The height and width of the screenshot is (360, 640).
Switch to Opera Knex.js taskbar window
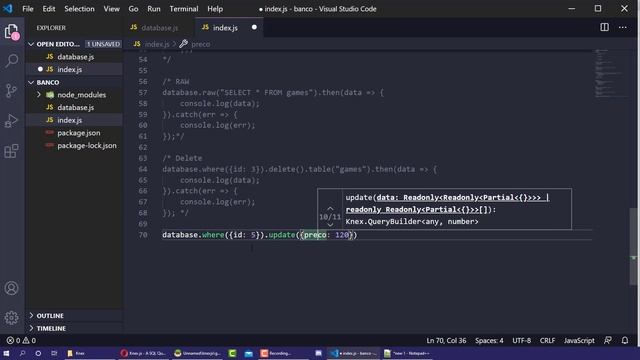click(143, 353)
